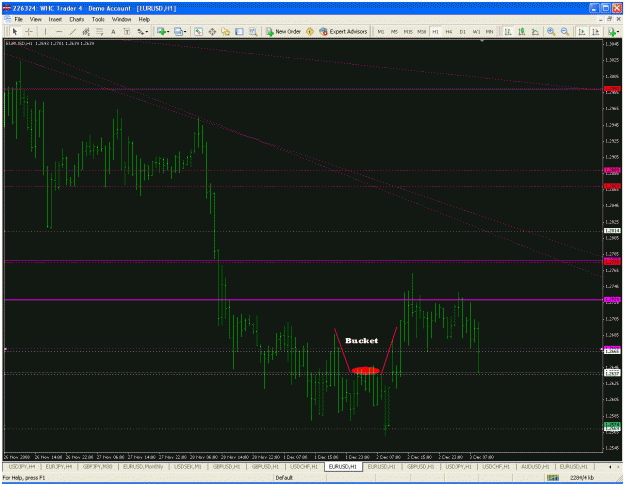Switch to M1 timeframe
The width and height of the screenshot is (625, 484).
[381, 31]
